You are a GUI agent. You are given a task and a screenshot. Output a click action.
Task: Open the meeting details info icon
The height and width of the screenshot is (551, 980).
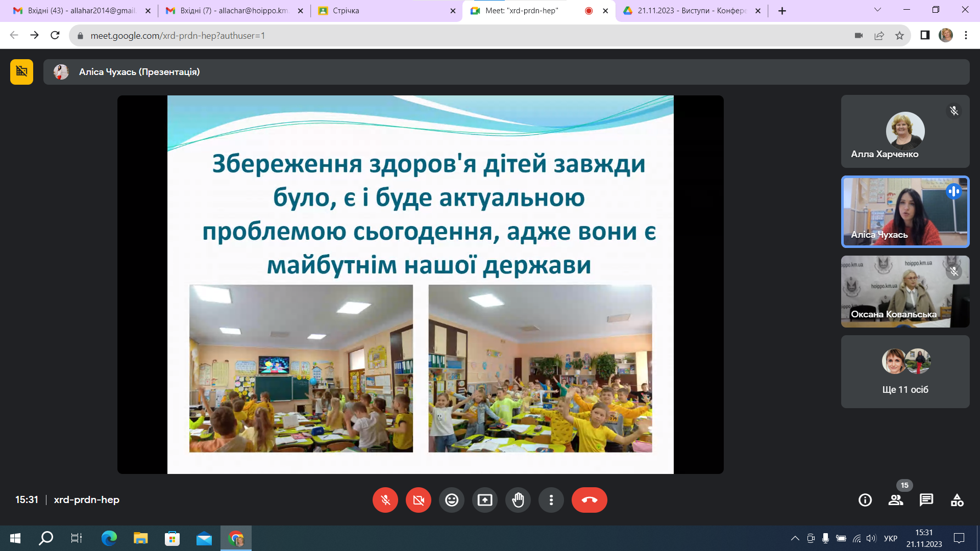pyautogui.click(x=865, y=500)
